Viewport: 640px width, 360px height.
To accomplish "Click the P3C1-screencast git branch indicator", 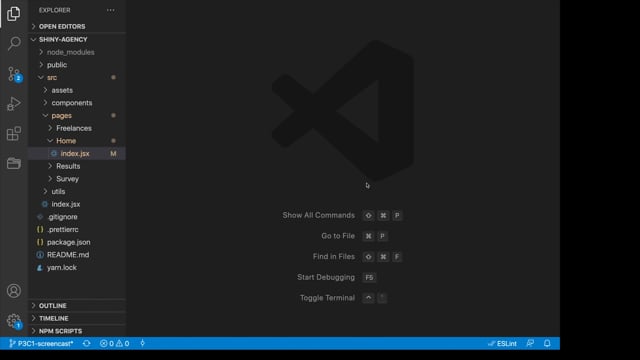I will [41, 344].
